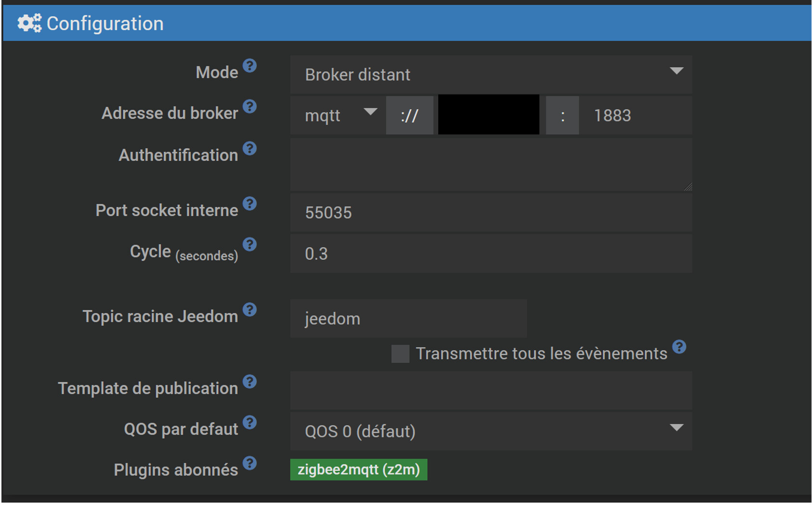
Task: Click the Topic racine Jeedom help icon
Action: click(250, 310)
